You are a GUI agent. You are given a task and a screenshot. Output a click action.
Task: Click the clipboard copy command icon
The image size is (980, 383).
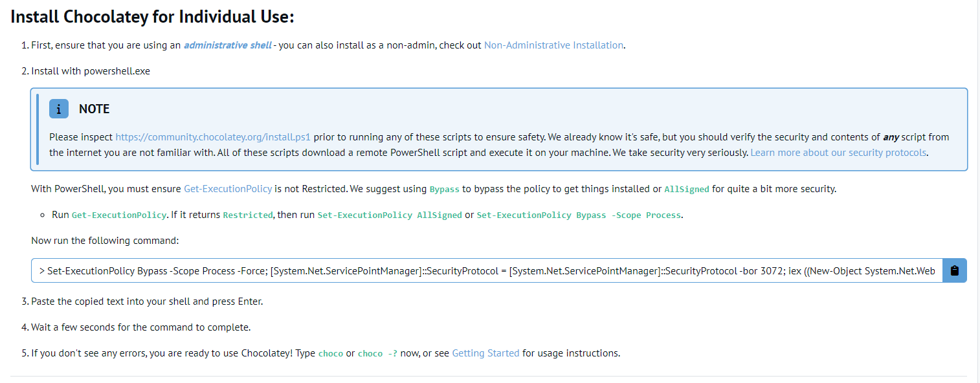(x=954, y=270)
